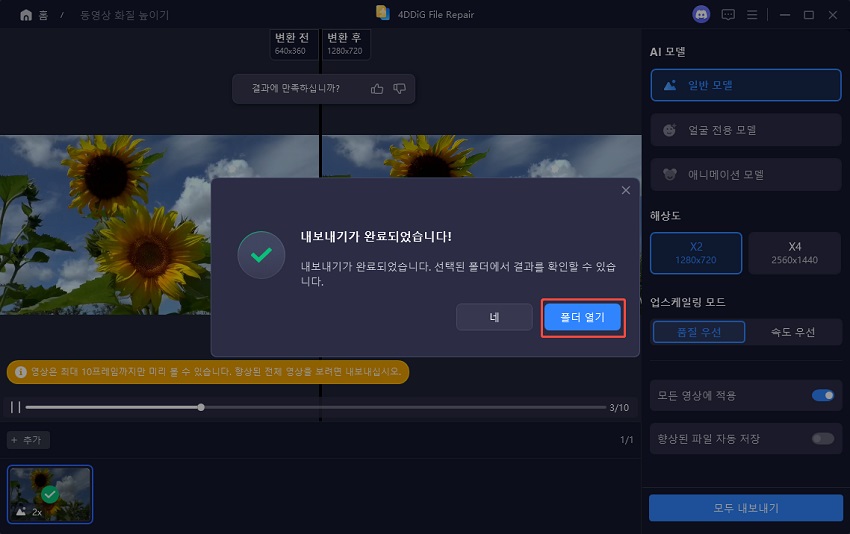Close the 4DDiG File Repair window
Screen dimensions: 850x534
click(x=833, y=15)
